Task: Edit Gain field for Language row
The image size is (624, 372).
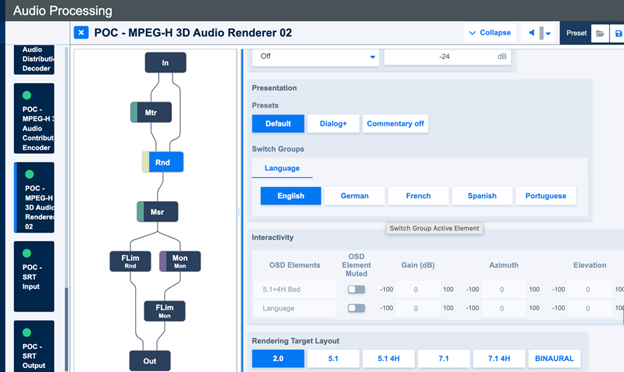Action: pos(417,308)
